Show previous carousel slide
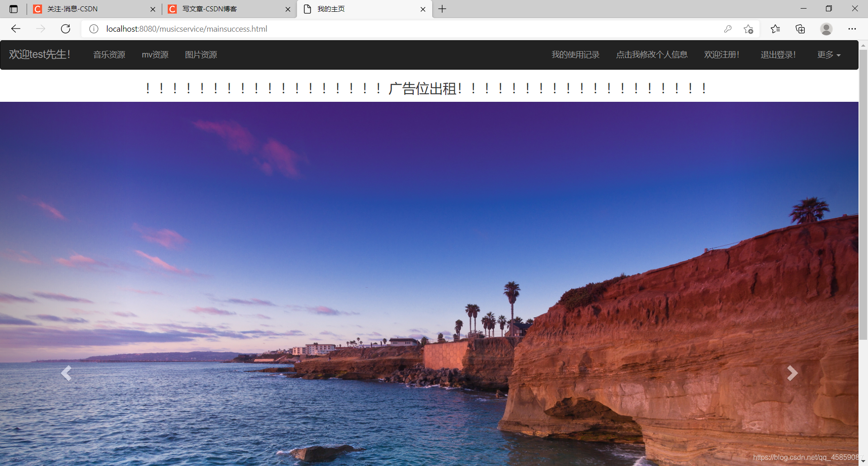Screen dimensions: 868x466 [66, 373]
